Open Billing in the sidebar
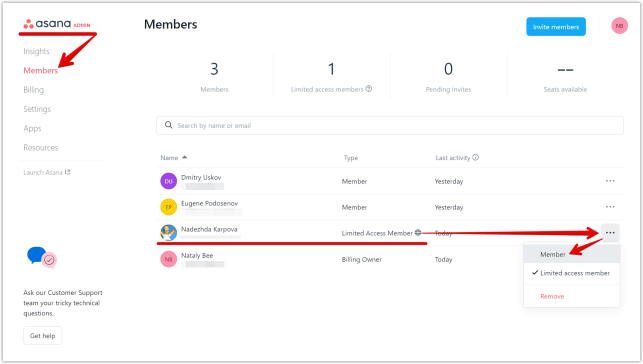This screenshot has width=643, height=364. click(33, 90)
